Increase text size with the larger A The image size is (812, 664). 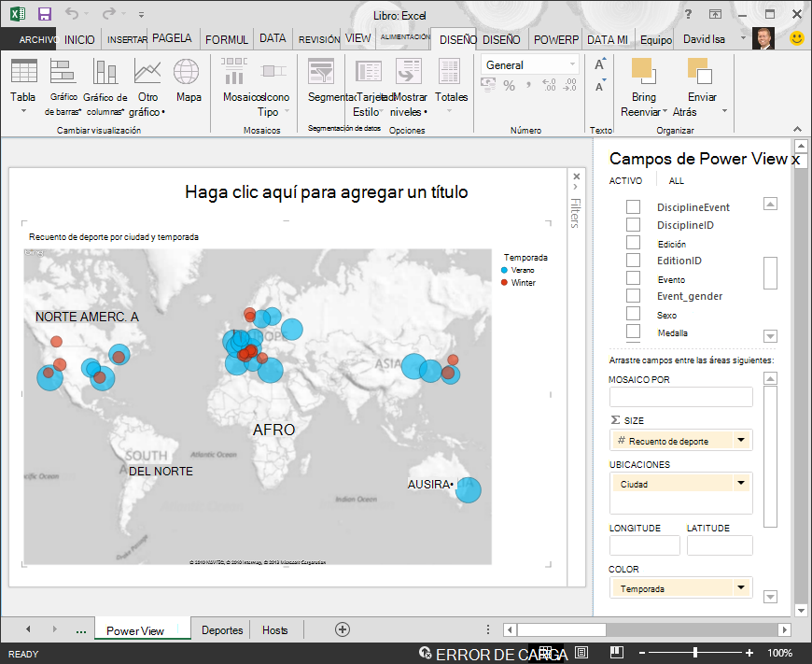tap(600, 64)
